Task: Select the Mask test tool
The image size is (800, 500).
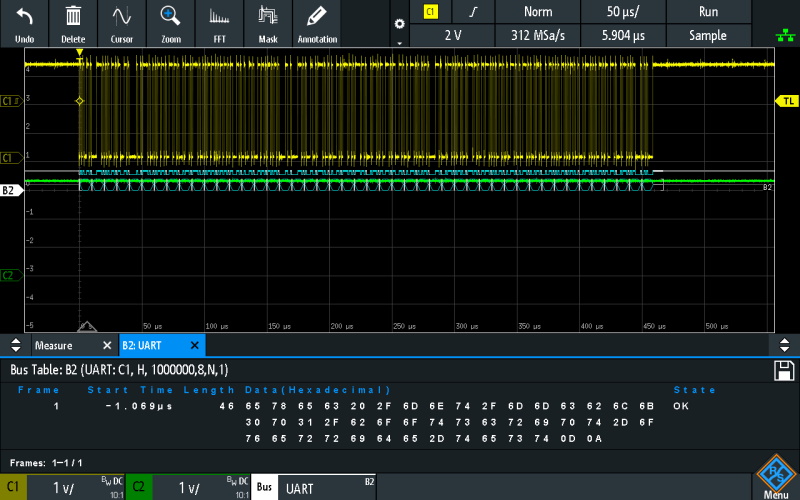Action: coord(268,17)
